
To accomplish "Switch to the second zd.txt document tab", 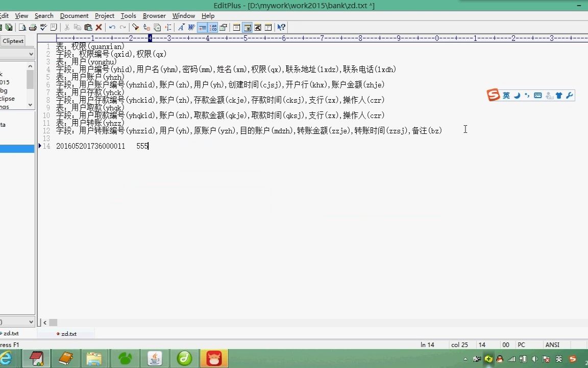I will 68,334.
